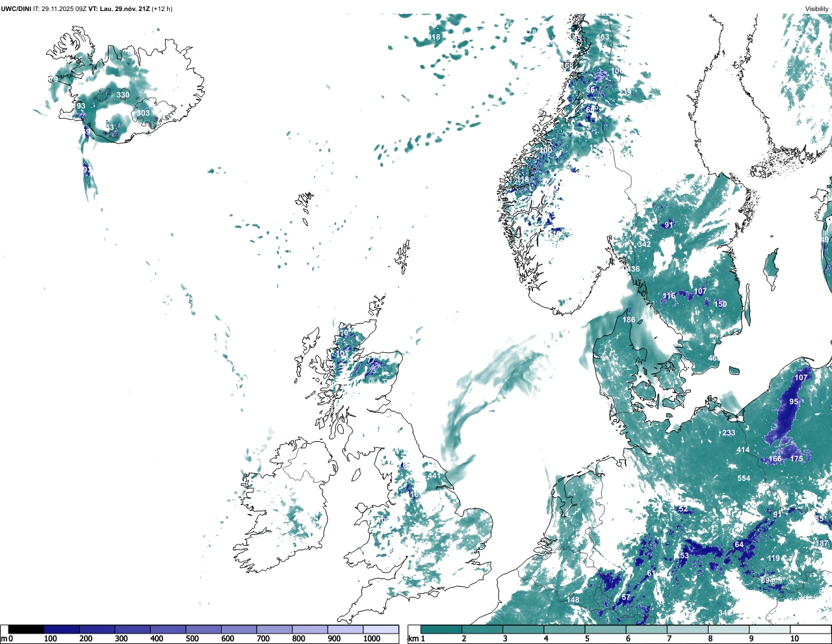Click the '64' visibility value
832x644 pixels.
click(739, 545)
